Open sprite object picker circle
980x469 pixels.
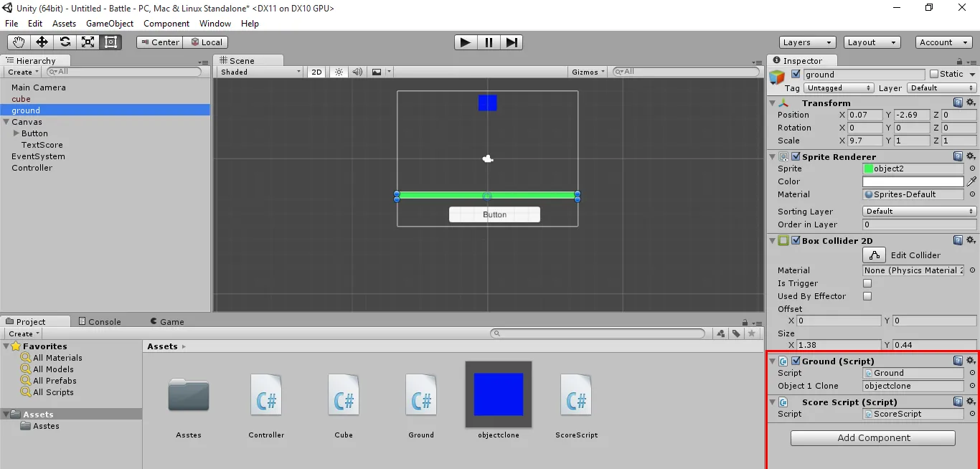972,169
